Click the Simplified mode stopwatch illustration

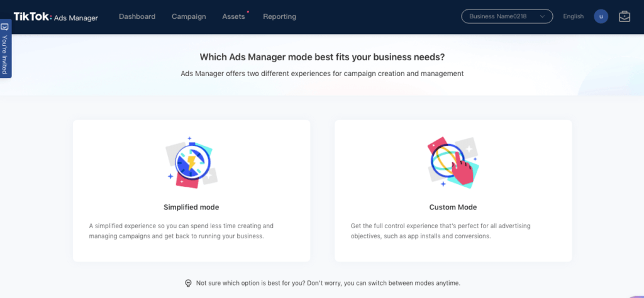pyautogui.click(x=192, y=163)
